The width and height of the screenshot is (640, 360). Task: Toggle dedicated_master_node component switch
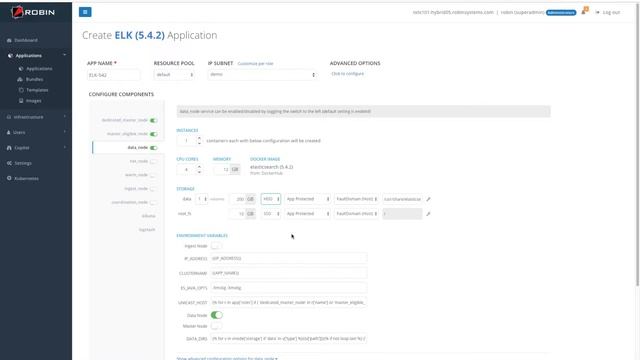point(153,120)
